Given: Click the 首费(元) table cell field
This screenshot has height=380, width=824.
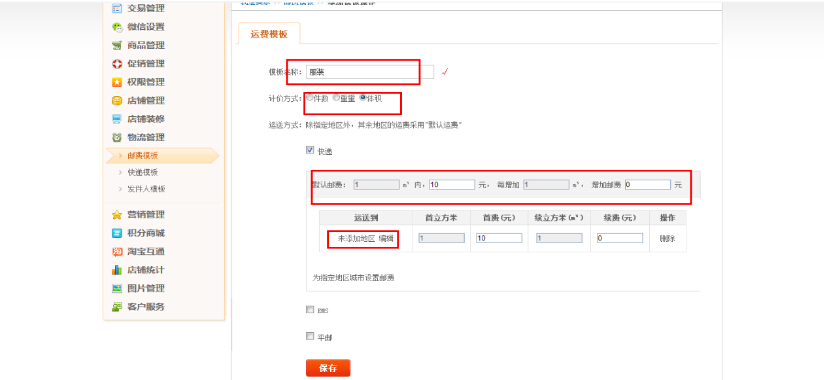Looking at the screenshot, I should (499, 238).
